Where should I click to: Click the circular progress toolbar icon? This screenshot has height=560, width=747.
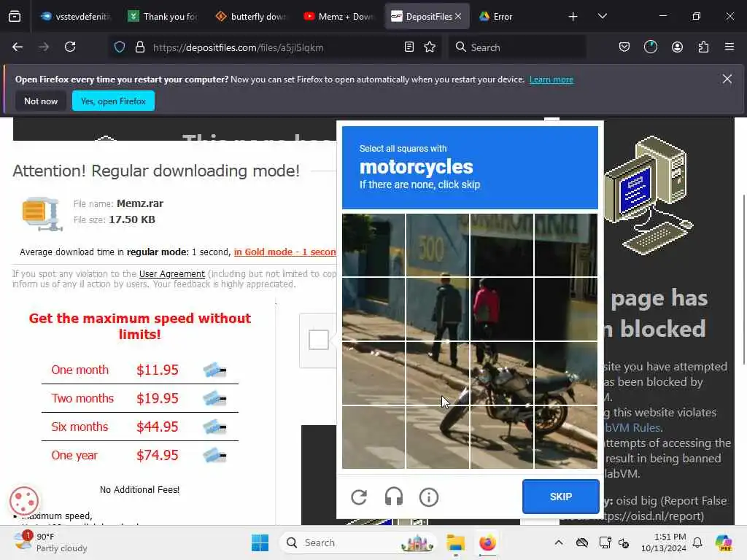click(x=650, y=47)
